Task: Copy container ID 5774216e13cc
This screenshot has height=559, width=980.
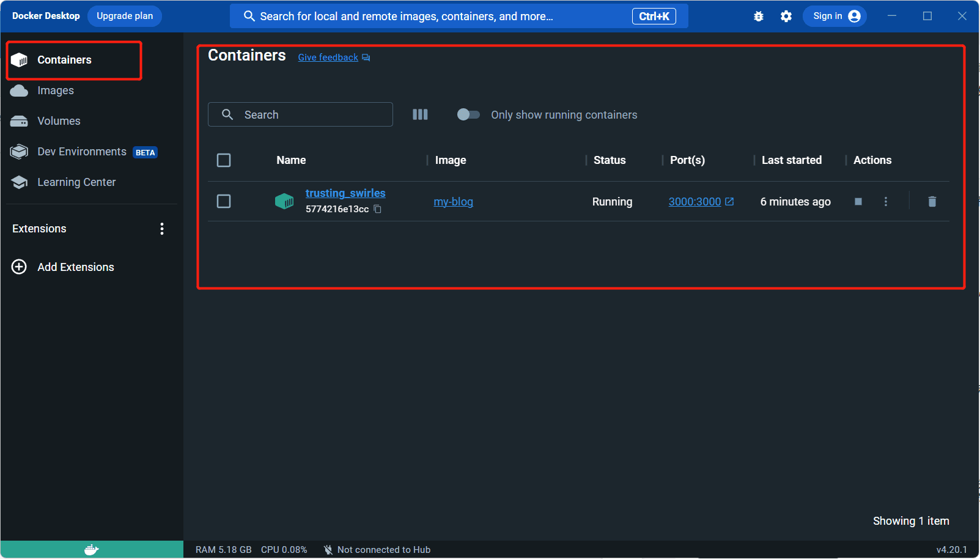Action: (377, 209)
